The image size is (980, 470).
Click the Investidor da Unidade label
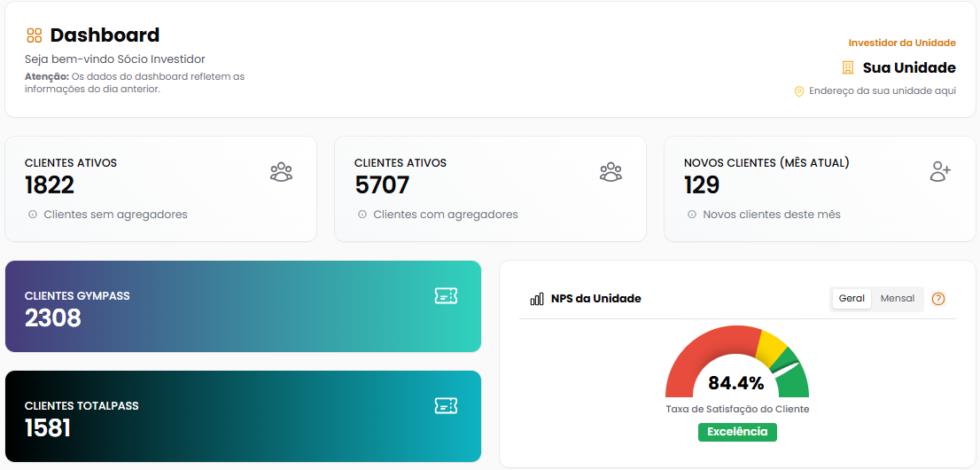(902, 43)
